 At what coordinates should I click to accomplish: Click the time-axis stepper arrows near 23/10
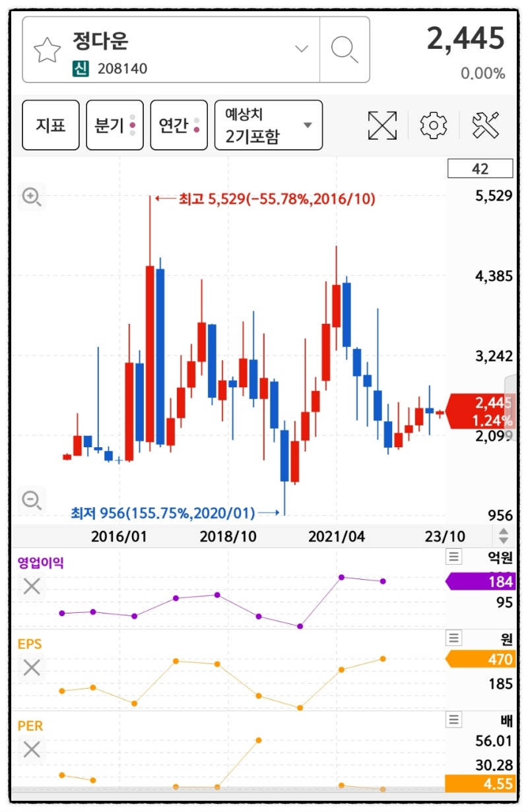click(502, 536)
